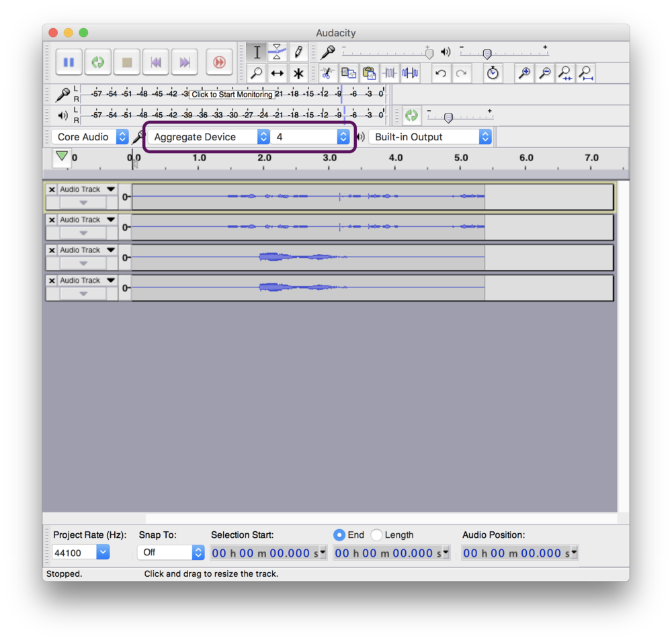Click the Silence Audio icon
672x642 pixels.
click(x=411, y=73)
